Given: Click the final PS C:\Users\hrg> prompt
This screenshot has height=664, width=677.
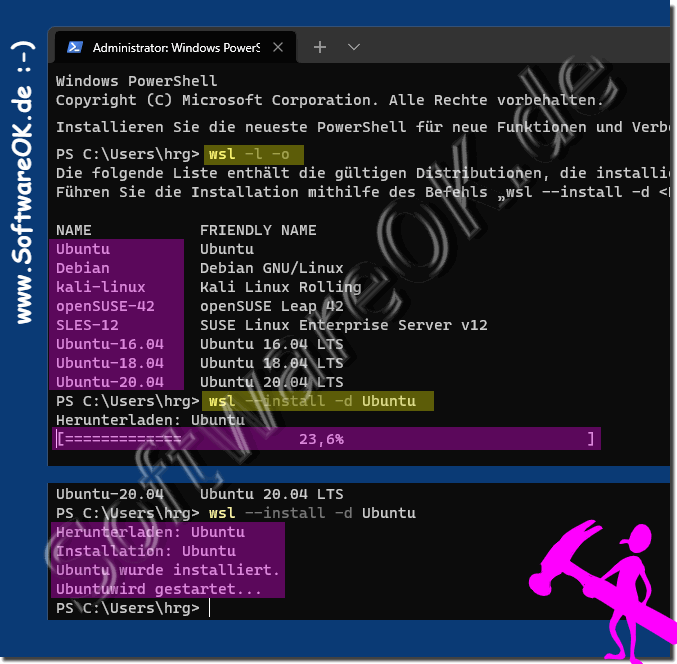Looking at the screenshot, I should click(128, 608).
